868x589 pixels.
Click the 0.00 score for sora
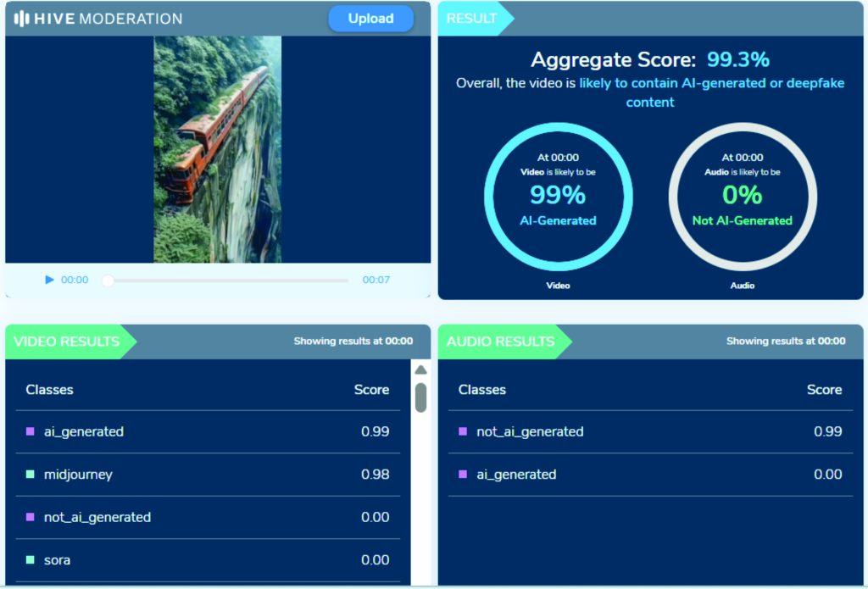[376, 559]
